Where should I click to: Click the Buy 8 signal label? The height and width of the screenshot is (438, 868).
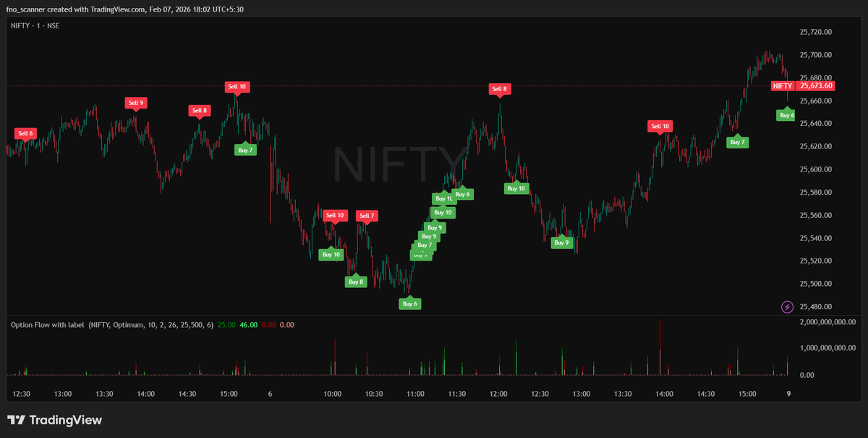point(355,282)
